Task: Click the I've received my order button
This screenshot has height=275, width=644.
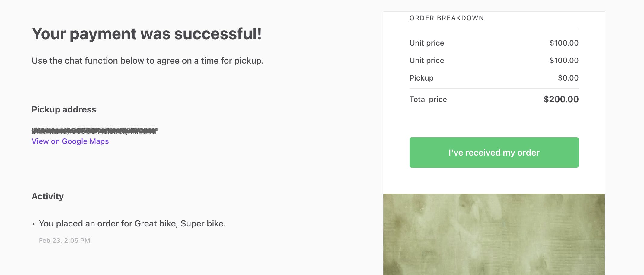Action: [x=494, y=152]
